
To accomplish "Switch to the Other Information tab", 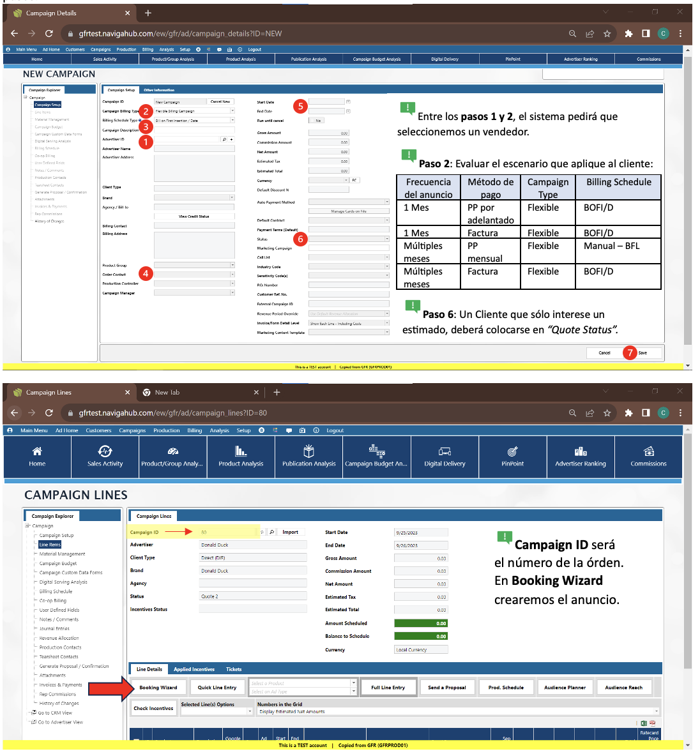I will point(159,90).
